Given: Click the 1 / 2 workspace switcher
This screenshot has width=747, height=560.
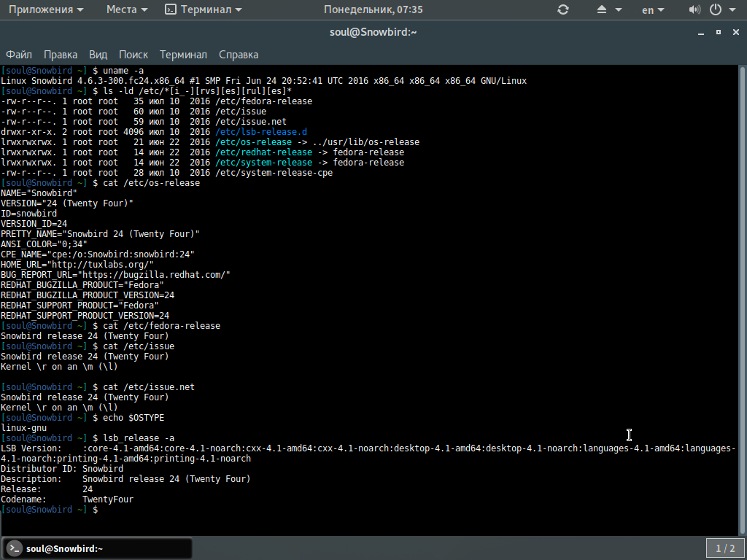Looking at the screenshot, I should coord(725,548).
